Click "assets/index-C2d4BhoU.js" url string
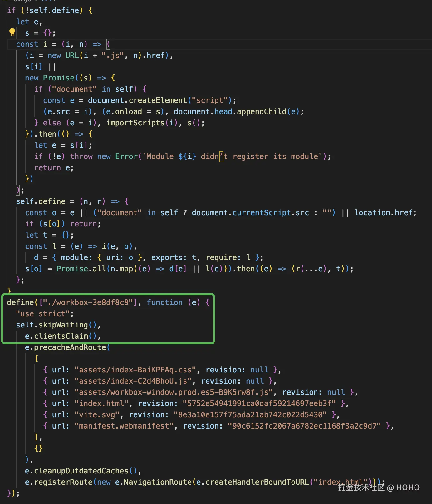Viewport: 432px width, 504px height. pos(133,381)
